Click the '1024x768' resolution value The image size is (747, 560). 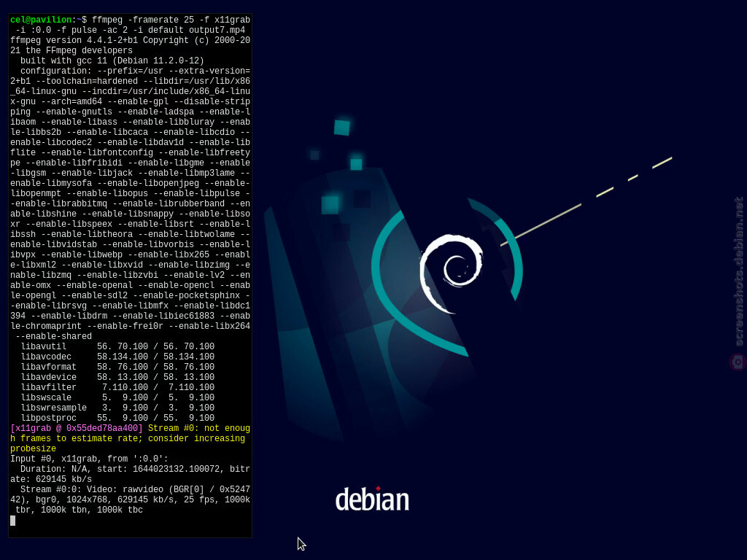(90, 500)
